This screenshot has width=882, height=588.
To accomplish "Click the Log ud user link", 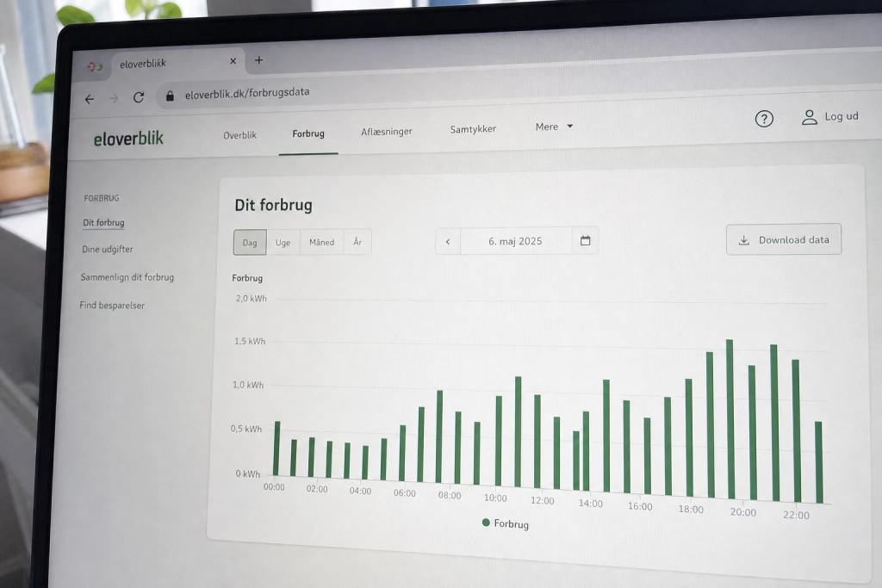I will point(830,116).
